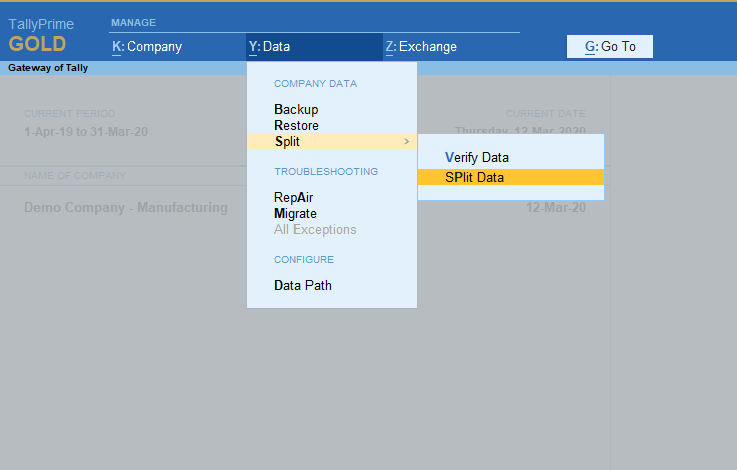Open the Z: Exchange menu

[x=420, y=46]
